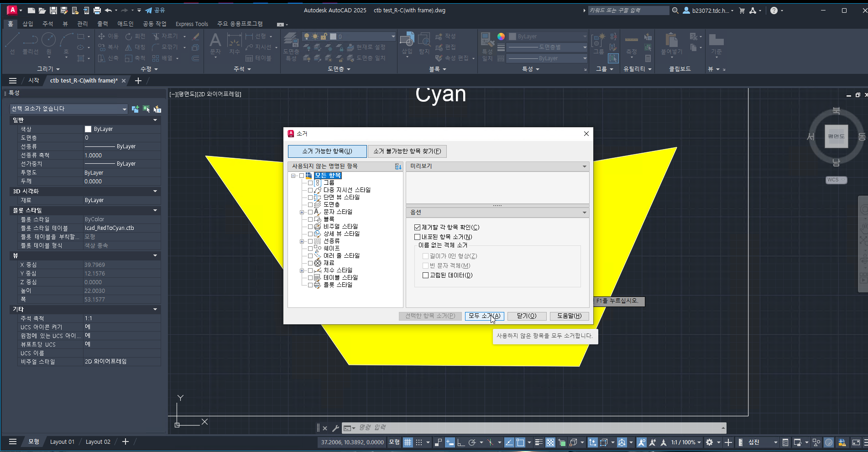The height and width of the screenshot is (452, 868).
Task: Open selection dropdown 선택 요소가 없습니다
Action: click(68, 109)
